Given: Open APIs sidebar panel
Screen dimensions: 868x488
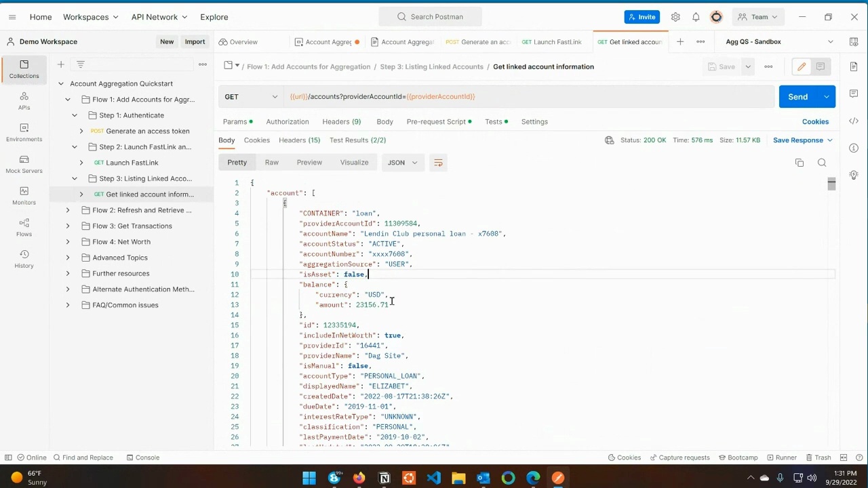Looking at the screenshot, I should tap(24, 101).
